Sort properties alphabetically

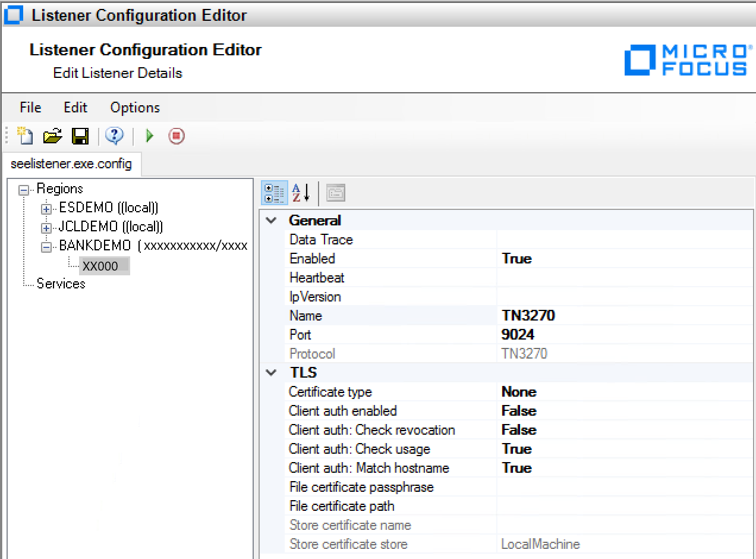[x=300, y=192]
